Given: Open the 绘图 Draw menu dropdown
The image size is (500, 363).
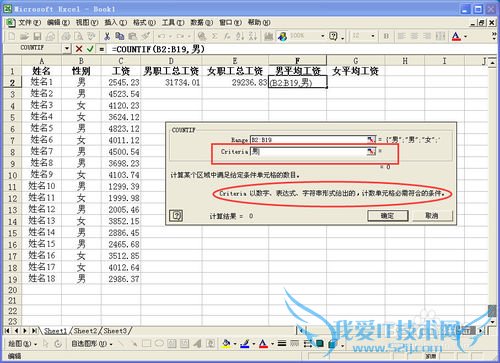Looking at the screenshot, I should tap(22, 344).
